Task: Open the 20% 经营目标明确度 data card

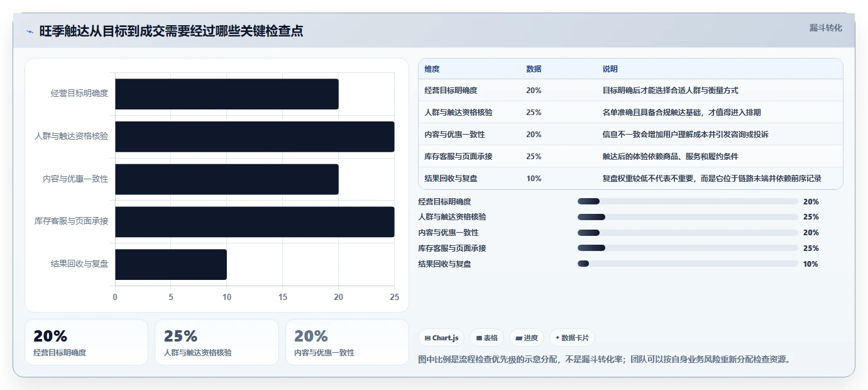Action: coord(86,342)
